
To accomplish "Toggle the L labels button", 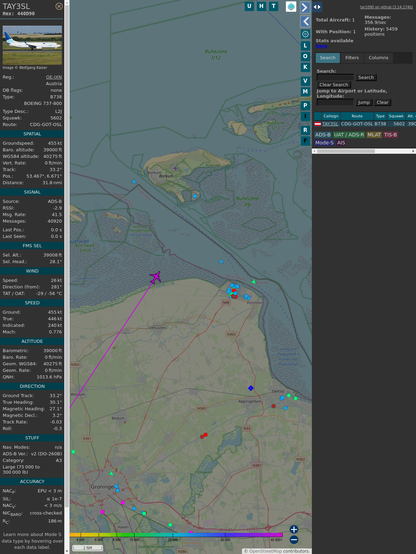I will click(x=305, y=45).
